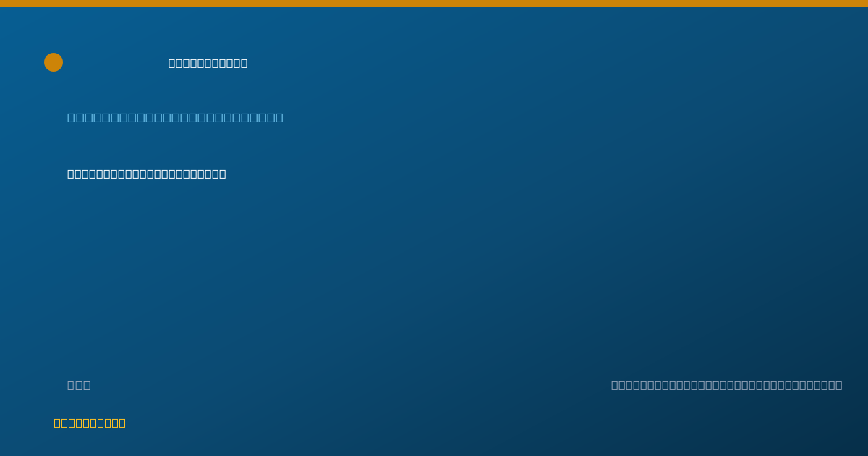Click the long gray footer text at bottom right
868x456 pixels.
coord(726,385)
